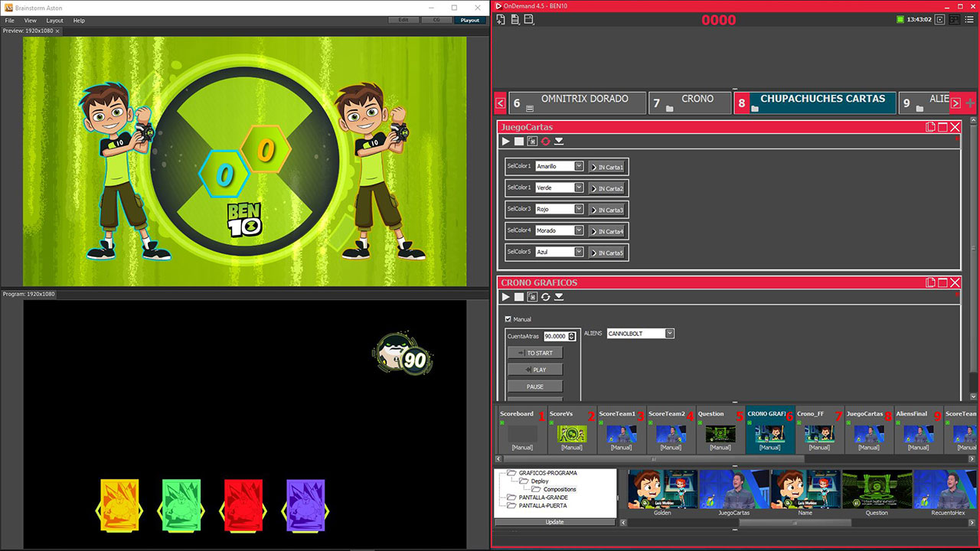The width and height of the screenshot is (980, 551).
Task: Click the copy icon in CRONO GRAFICOS title bar
Action: tap(931, 282)
